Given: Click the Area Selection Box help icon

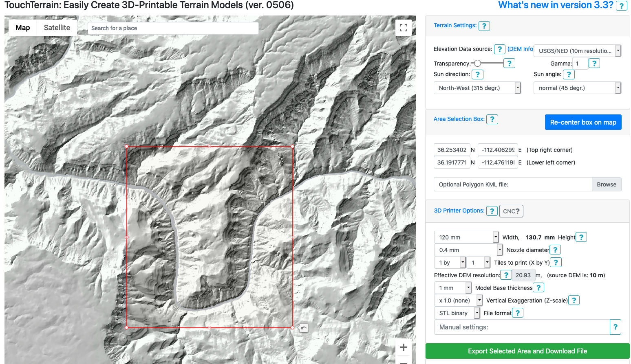Looking at the screenshot, I should (492, 119).
